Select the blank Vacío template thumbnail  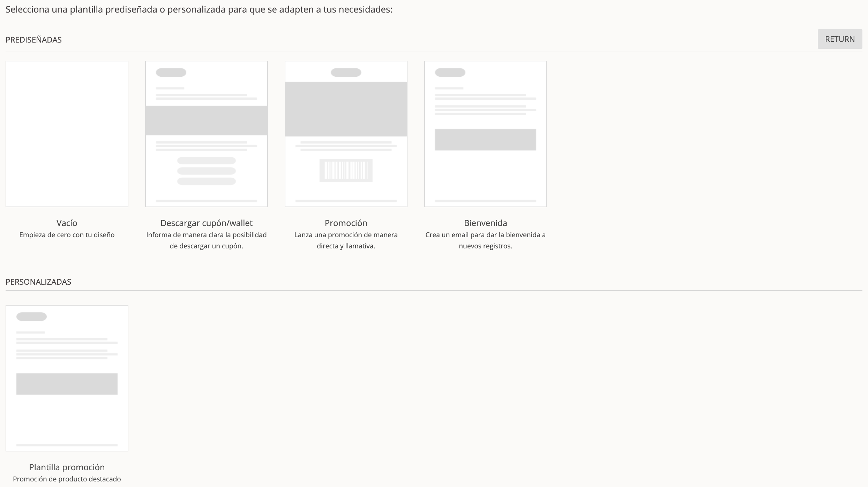point(67,134)
